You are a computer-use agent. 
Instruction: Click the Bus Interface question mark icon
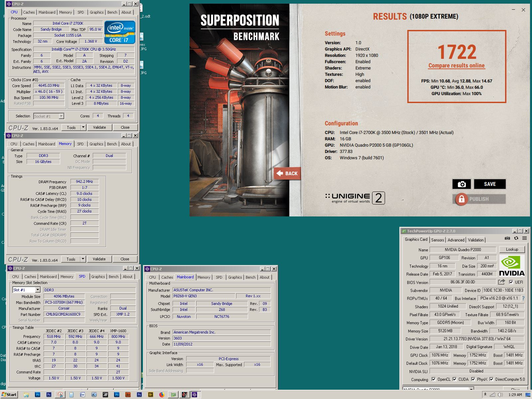pyautogui.click(x=523, y=298)
